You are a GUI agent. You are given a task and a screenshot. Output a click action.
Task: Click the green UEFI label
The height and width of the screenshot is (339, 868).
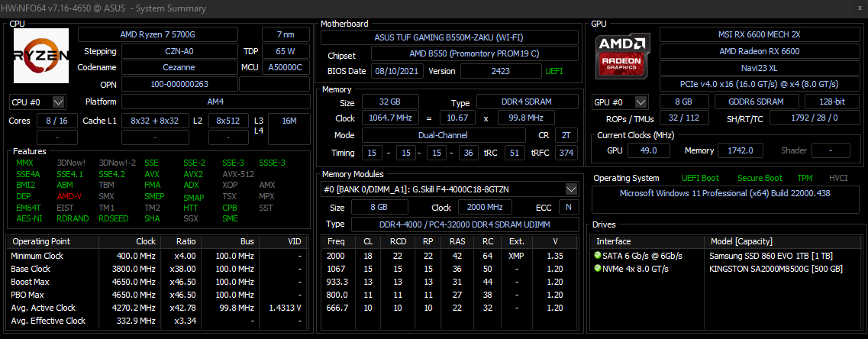[554, 72]
